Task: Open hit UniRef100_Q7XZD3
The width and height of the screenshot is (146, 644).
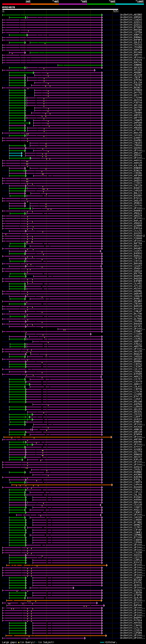Action: point(131,70)
